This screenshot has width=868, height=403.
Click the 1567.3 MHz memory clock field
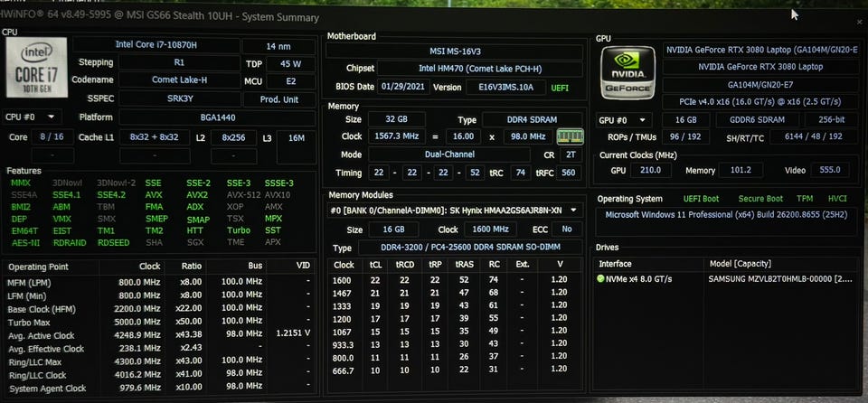(x=396, y=136)
